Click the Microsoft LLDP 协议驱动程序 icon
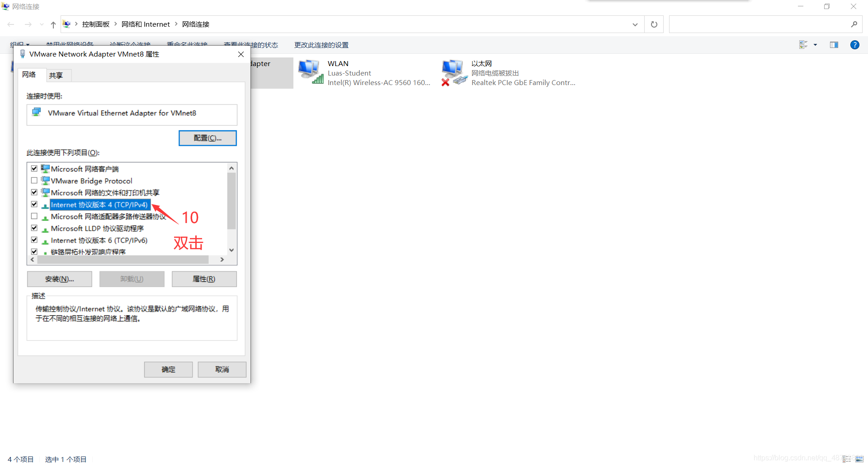Viewport: 868px width, 466px height. 45,229
